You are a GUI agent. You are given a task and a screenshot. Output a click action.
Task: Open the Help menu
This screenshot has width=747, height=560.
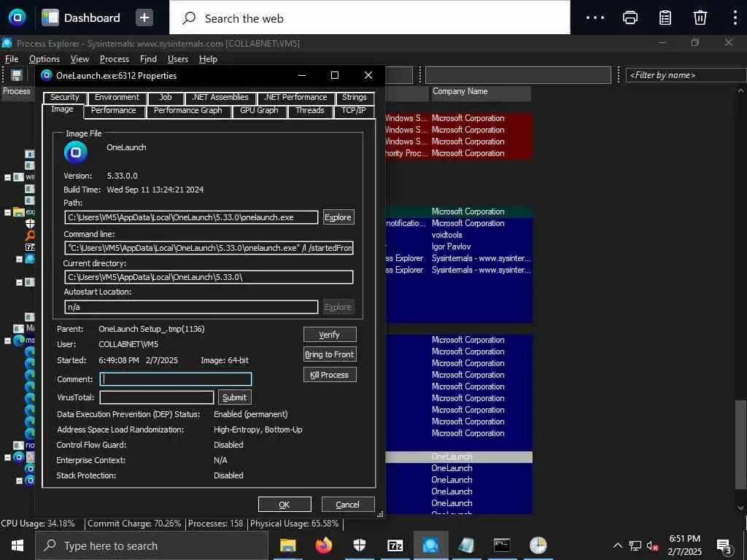(208, 59)
